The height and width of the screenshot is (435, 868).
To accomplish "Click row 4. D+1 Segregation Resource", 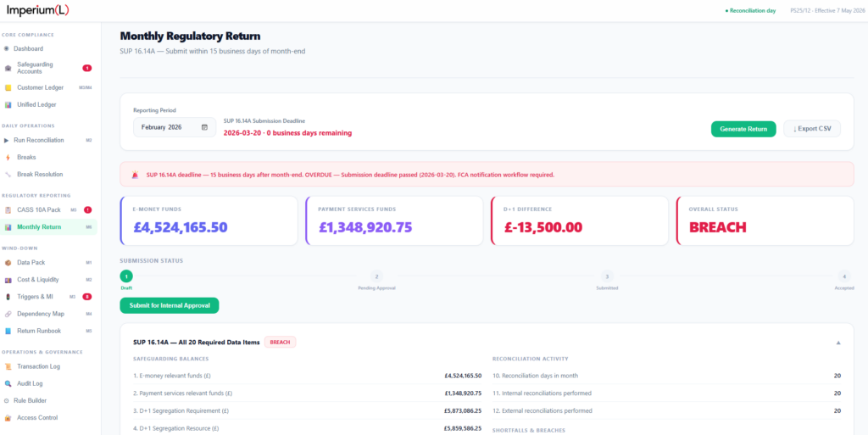I will click(x=307, y=428).
